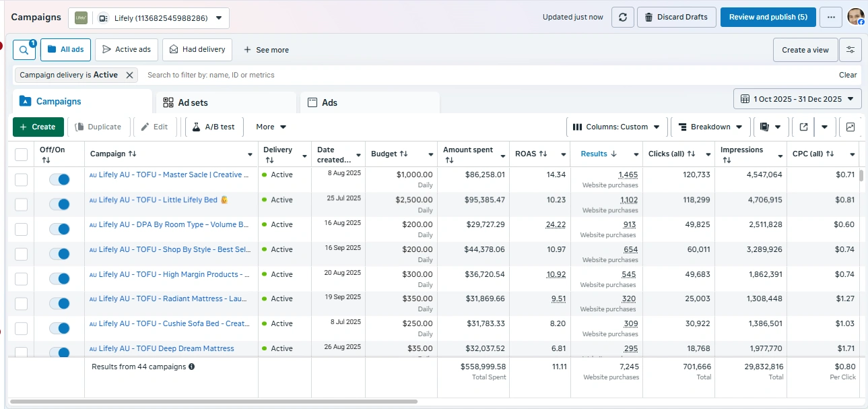Turn off the Little Lifely Bed campaign
The width and height of the screenshot is (868, 409).
[60, 204]
